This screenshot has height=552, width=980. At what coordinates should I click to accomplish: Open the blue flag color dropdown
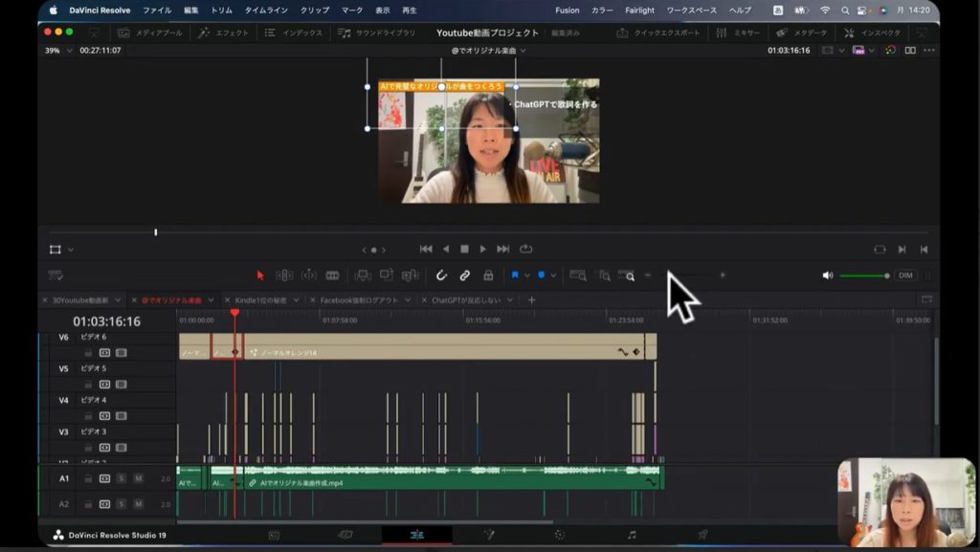point(525,276)
